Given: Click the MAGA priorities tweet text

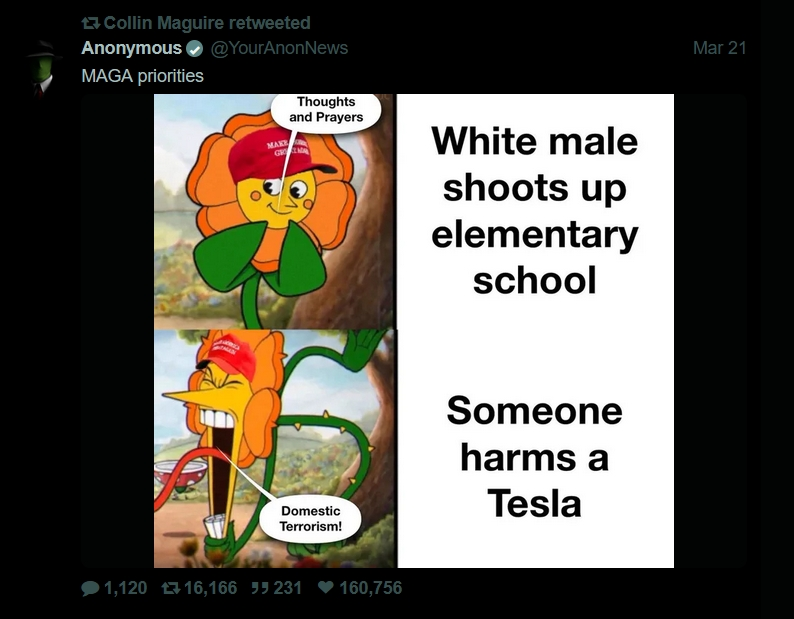Looking at the screenshot, I should (142, 75).
